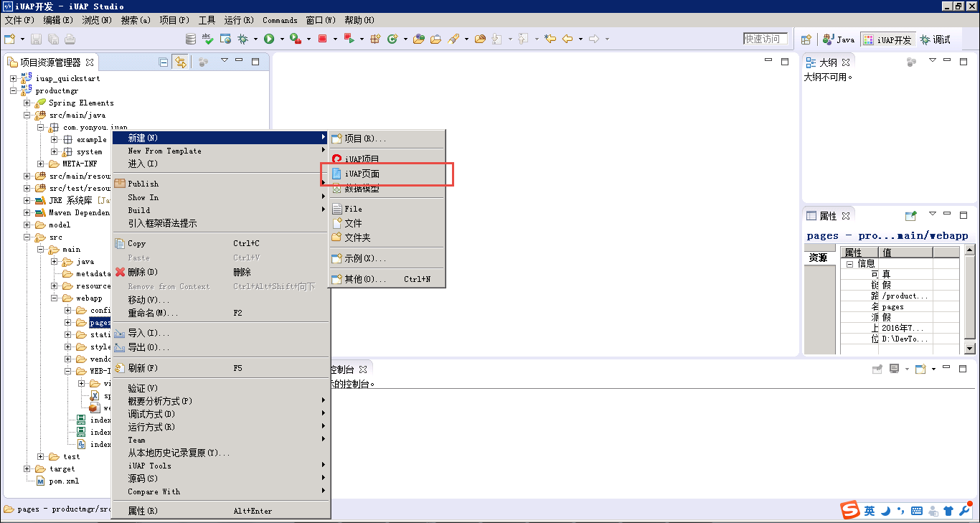Click the green Run button in toolbar
980x523 pixels.
point(269,39)
